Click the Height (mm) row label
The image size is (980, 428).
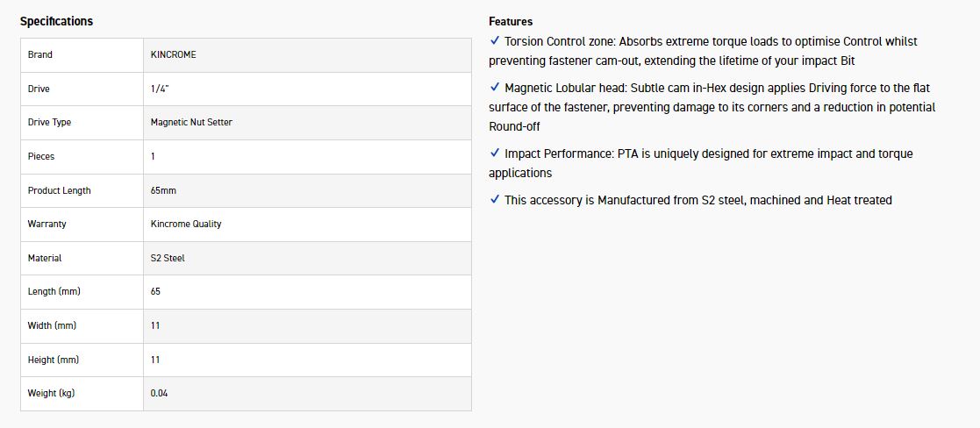(x=54, y=360)
